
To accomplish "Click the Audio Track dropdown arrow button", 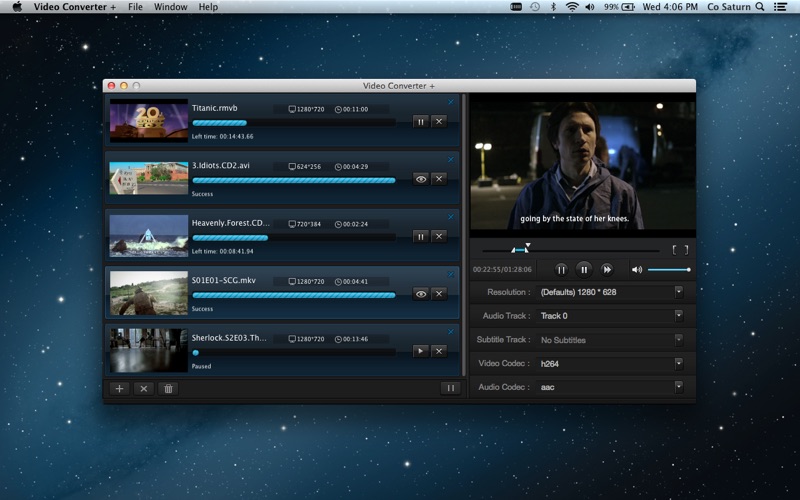I will [x=679, y=316].
